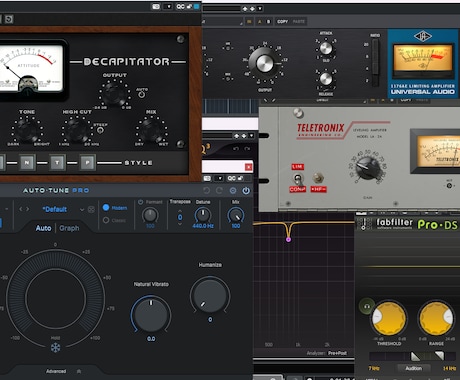The width and height of the screenshot is (460, 380).
Task: Select the Modern mode radio button
Action: [x=106, y=207]
